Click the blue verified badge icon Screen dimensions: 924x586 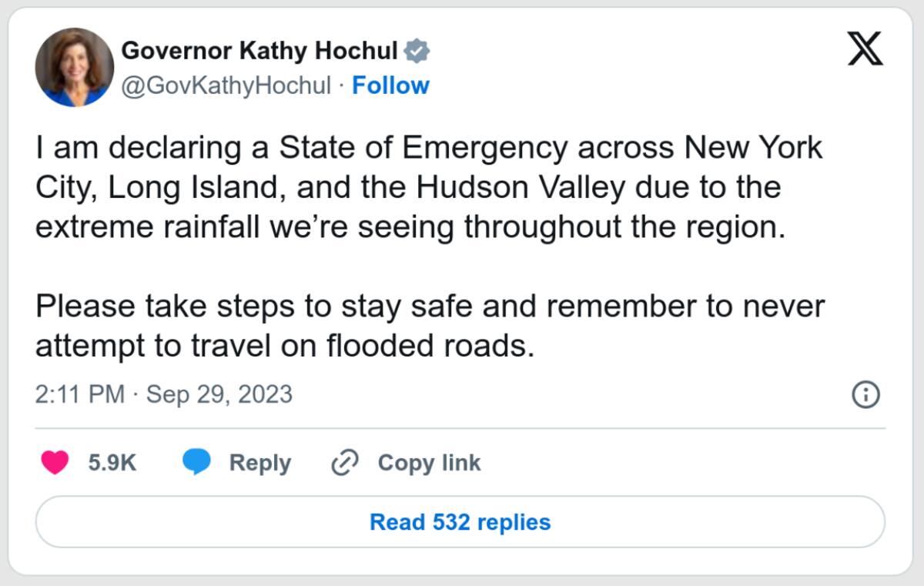(417, 51)
